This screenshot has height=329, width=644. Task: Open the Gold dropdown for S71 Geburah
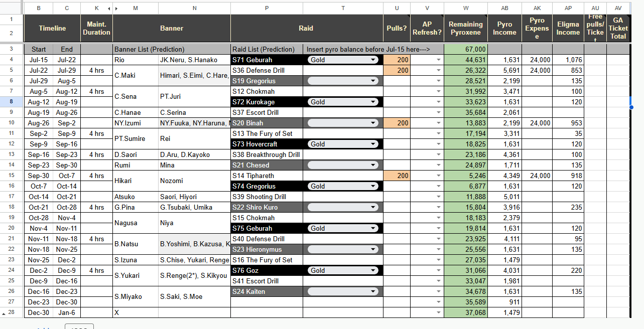point(343,60)
